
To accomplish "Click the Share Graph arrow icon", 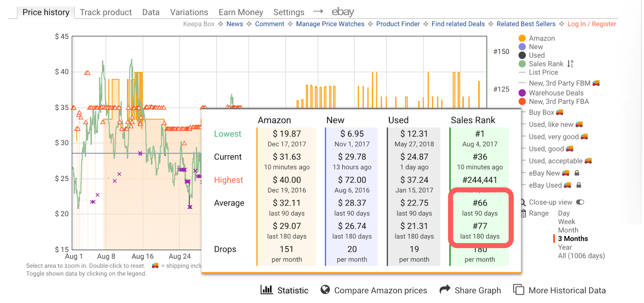I will 445,290.
